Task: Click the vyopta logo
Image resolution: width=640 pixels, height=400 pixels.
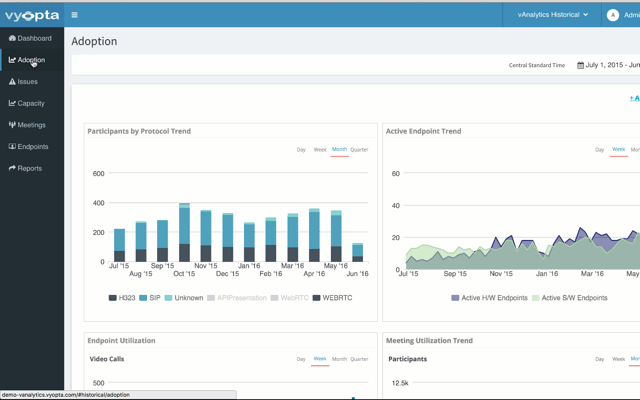Action: [x=32, y=15]
